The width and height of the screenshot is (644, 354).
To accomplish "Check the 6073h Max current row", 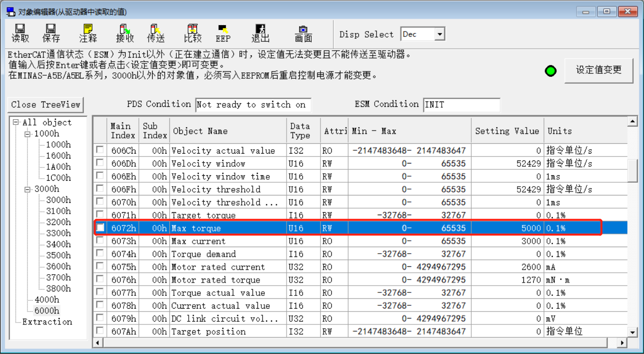I will tap(100, 240).
